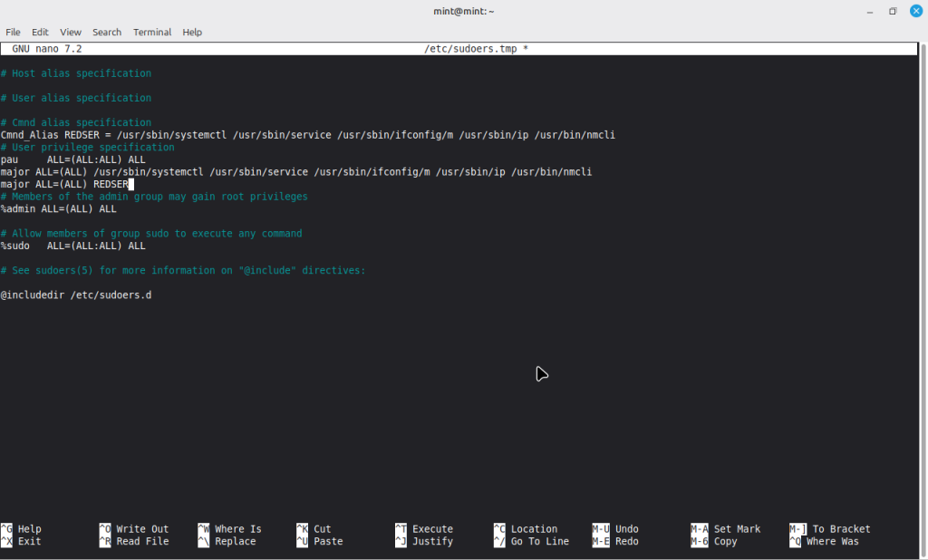The width and height of the screenshot is (928, 560).
Task: Restore or maximize the terminal window
Action: [892, 11]
